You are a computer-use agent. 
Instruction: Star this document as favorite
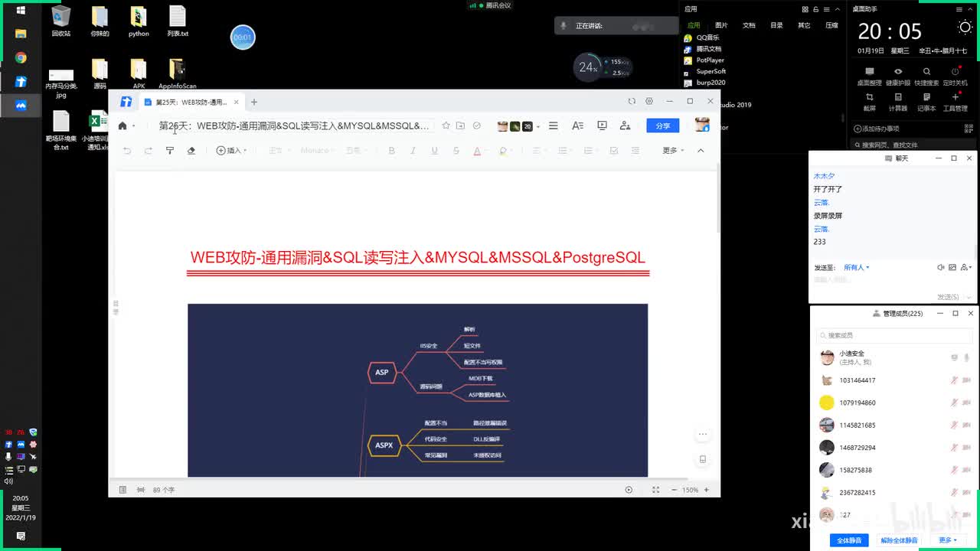click(x=446, y=126)
